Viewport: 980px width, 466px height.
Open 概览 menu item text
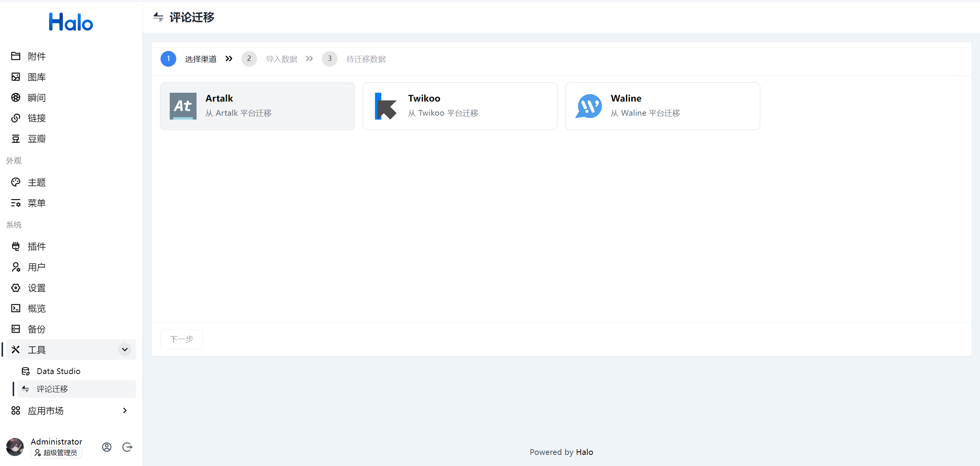point(37,308)
